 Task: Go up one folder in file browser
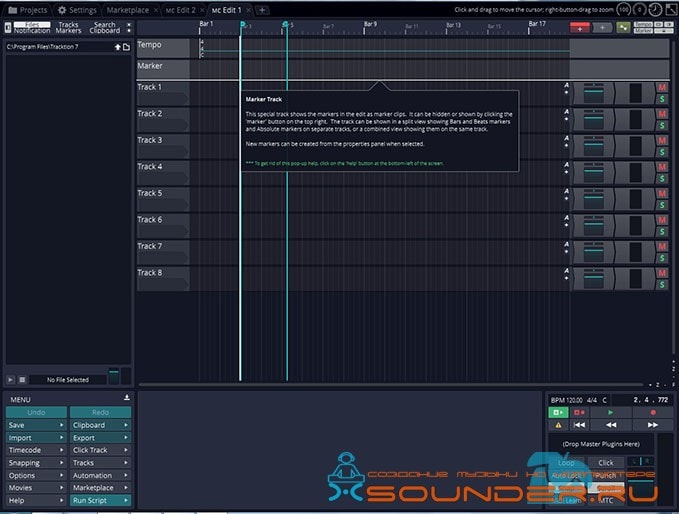[117, 47]
